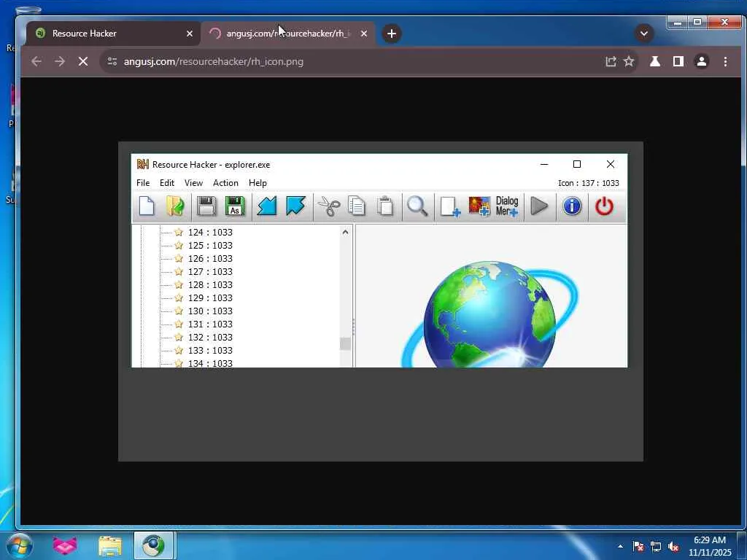747x560 pixels.
Task: Click the Save As green floppy icon
Action: tap(235, 206)
